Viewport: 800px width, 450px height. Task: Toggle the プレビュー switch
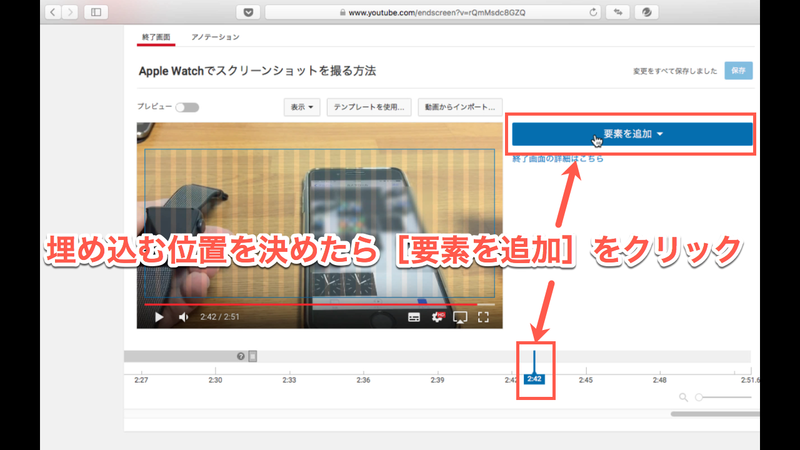coord(187,107)
